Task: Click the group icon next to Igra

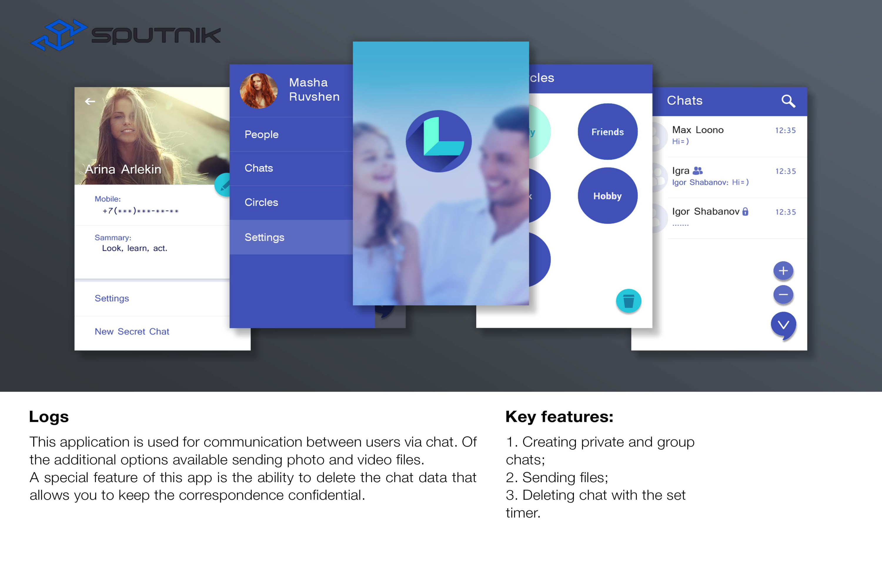Action: pyautogui.click(x=697, y=171)
